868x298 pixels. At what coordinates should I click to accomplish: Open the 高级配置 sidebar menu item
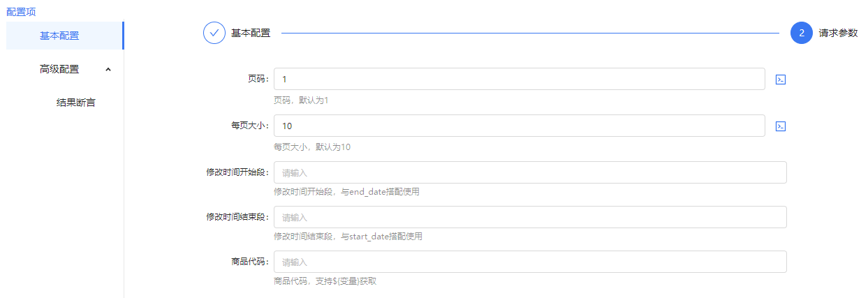(x=59, y=69)
